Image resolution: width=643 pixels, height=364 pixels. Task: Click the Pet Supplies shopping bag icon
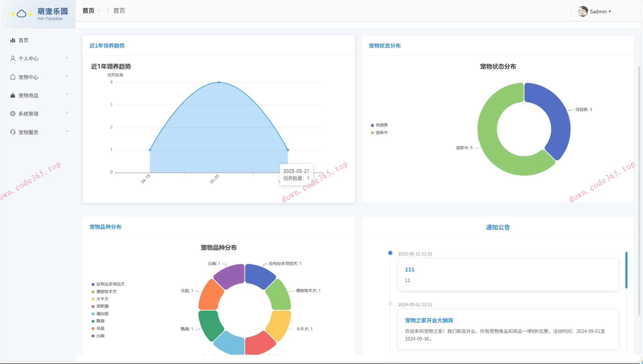click(13, 95)
